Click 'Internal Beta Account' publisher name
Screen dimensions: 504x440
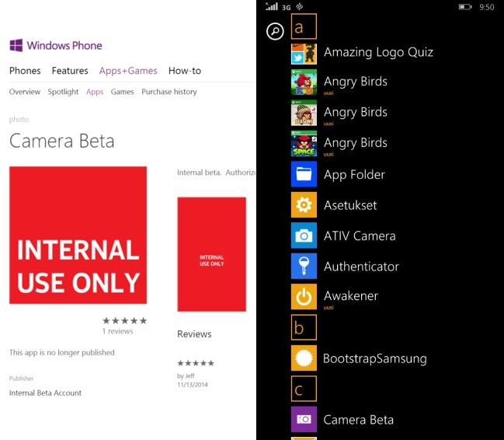coord(45,393)
